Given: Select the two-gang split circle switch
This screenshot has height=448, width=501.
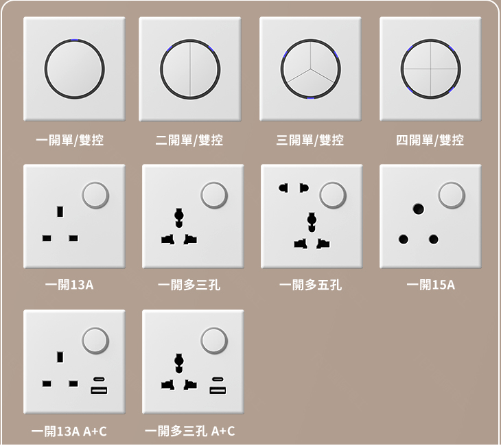Looking at the screenshot, I should [x=190, y=69].
